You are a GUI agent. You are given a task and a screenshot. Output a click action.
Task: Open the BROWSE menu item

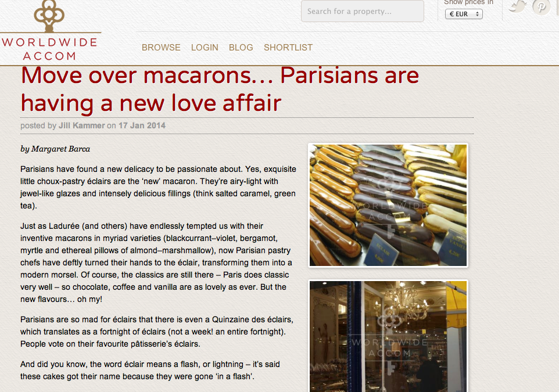pos(161,48)
